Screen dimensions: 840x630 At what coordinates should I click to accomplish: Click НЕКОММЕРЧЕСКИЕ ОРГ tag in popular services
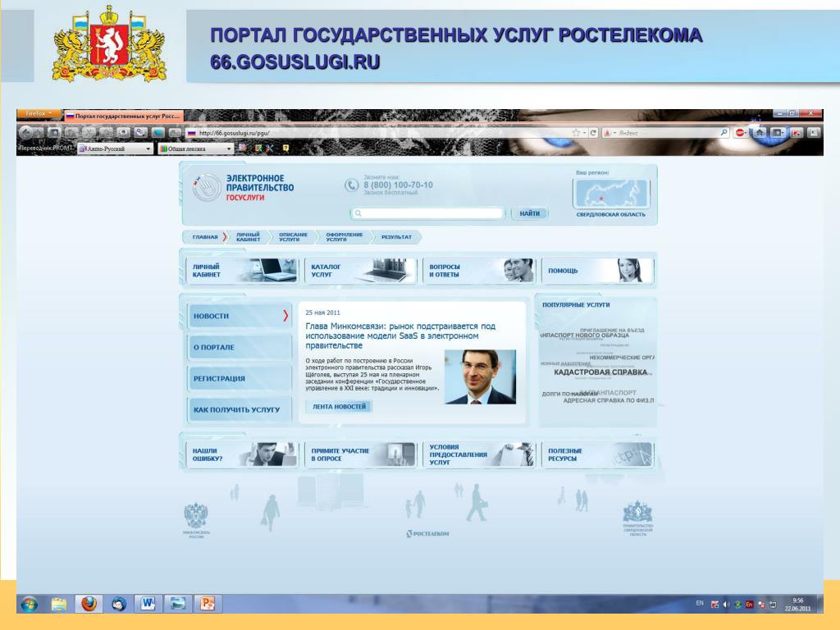pyautogui.click(x=622, y=358)
